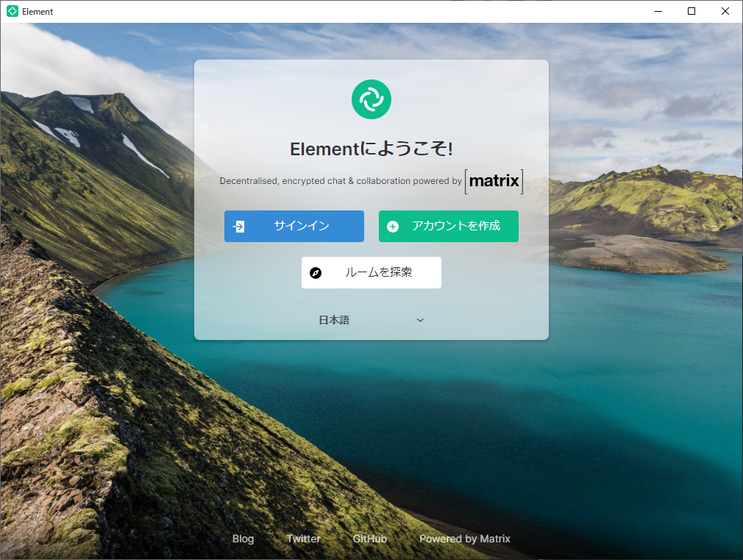This screenshot has height=560, width=743.
Task: Click the welcome card tagline text
Action: (338, 181)
